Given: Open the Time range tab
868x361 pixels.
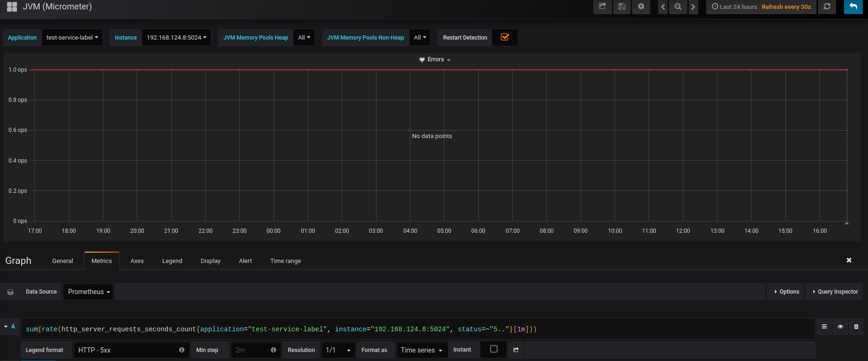Looking at the screenshot, I should pyautogui.click(x=285, y=261).
